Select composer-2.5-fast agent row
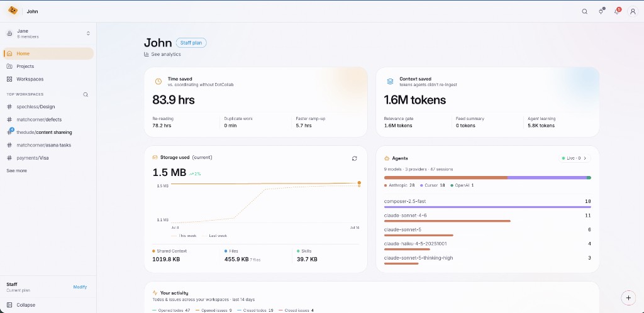644x313 pixels. coord(487,204)
